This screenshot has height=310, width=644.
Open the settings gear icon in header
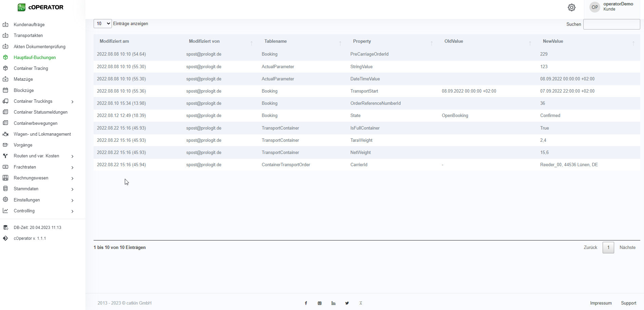[x=571, y=7]
